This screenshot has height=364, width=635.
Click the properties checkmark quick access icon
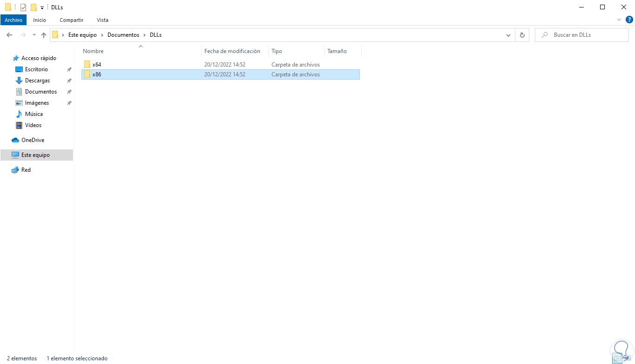coord(23,7)
